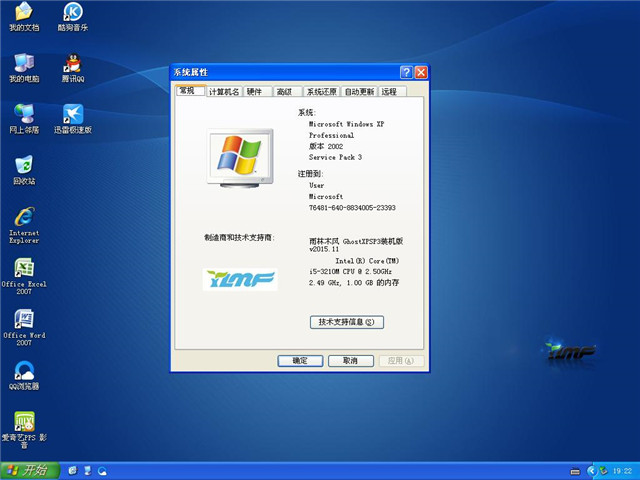
Task: Open Office Word 2007 shortcut
Action: (24, 327)
